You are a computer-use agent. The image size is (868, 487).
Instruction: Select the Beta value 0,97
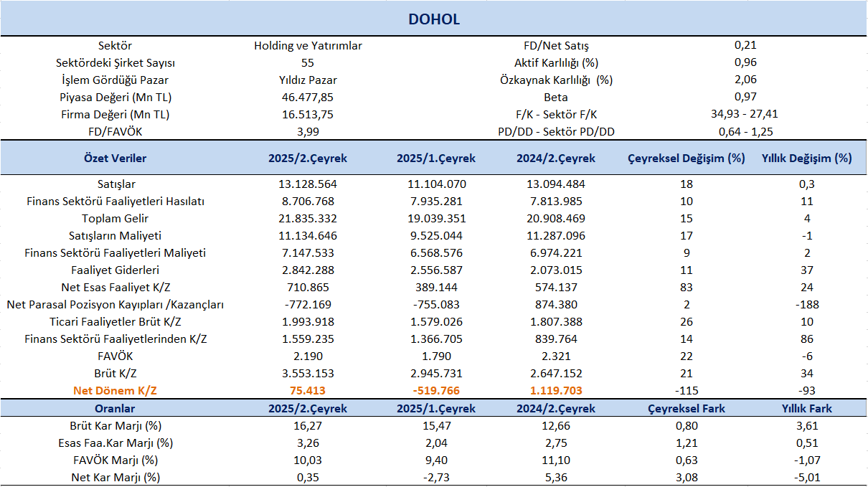click(745, 97)
